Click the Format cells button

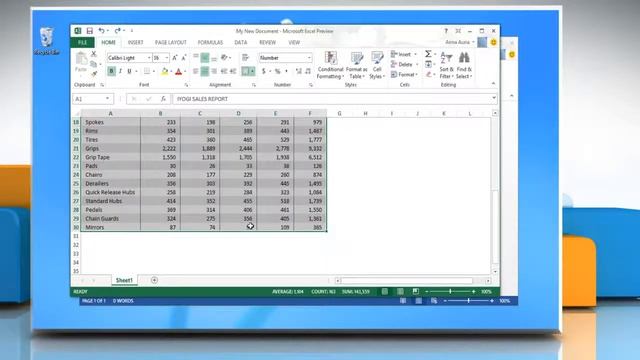pyautogui.click(x=404, y=75)
